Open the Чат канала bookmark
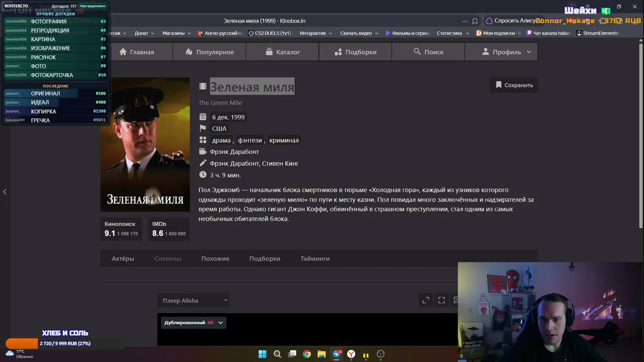 [548, 33]
